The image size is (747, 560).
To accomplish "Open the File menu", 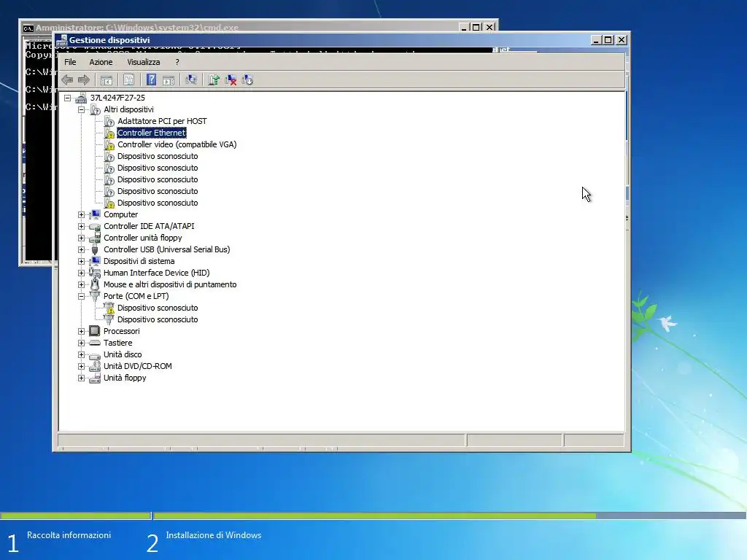I will click(70, 62).
